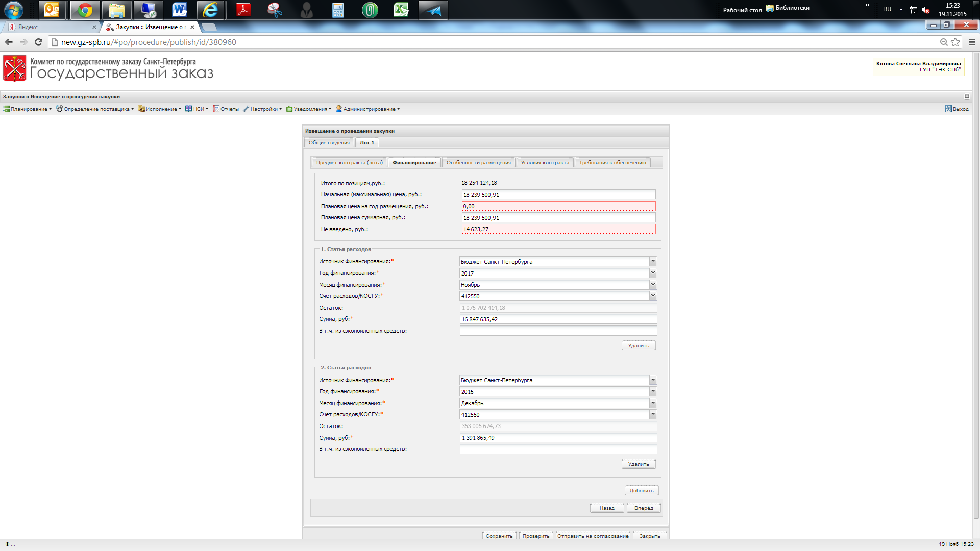Switch to the Условия контракта tab
This screenshot has width=980, height=551.
[545, 163]
